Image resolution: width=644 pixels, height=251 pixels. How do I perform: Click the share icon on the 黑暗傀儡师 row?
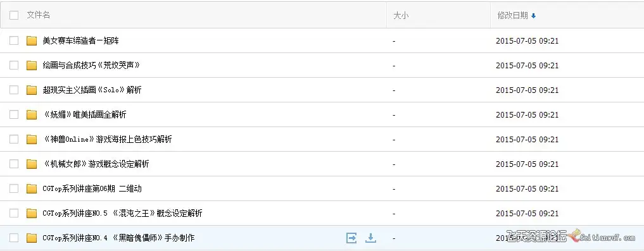tap(351, 238)
